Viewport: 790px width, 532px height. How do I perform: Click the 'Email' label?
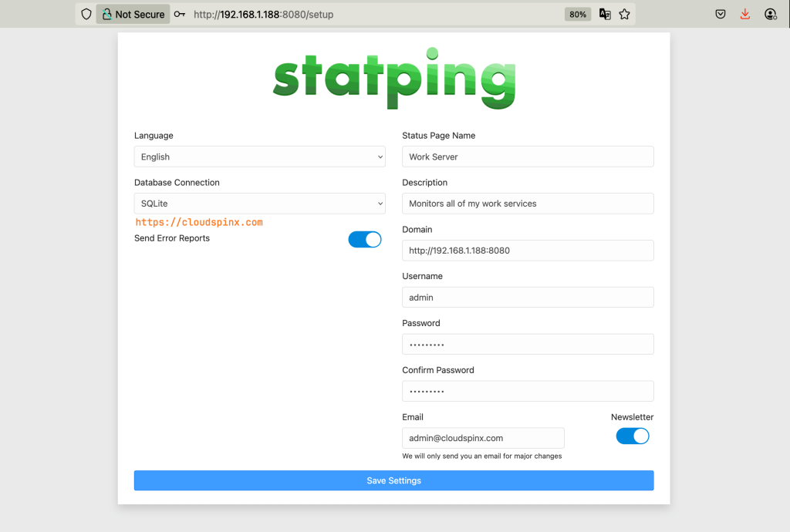[413, 417]
